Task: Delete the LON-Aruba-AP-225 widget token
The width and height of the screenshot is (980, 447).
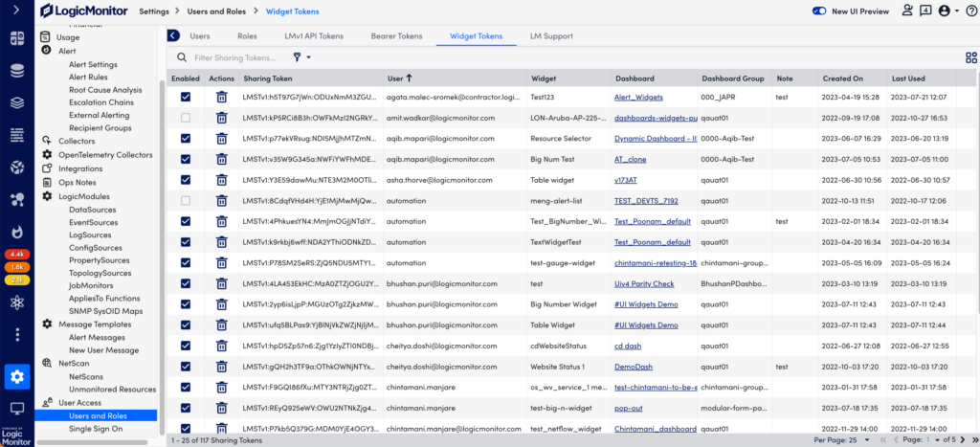Action: 221,118
